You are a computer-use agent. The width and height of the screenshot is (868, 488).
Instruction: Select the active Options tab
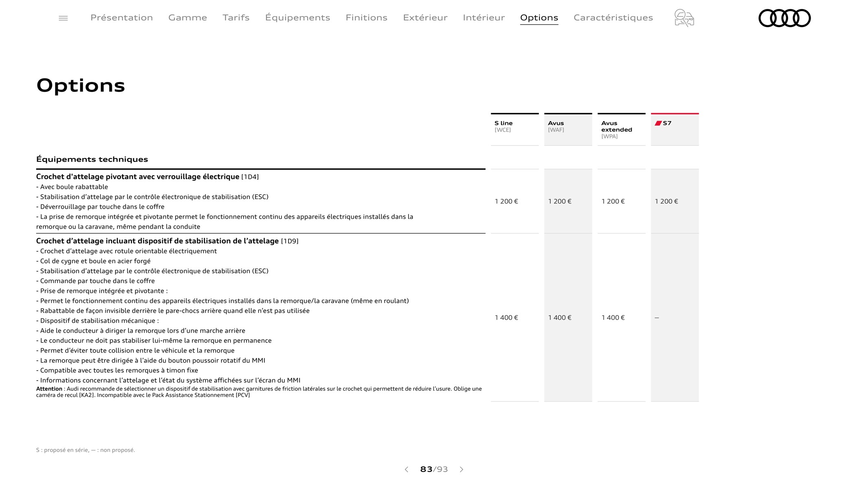(539, 17)
